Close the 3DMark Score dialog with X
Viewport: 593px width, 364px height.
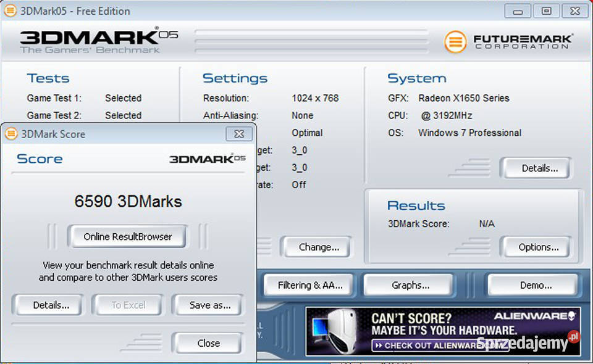tap(238, 134)
